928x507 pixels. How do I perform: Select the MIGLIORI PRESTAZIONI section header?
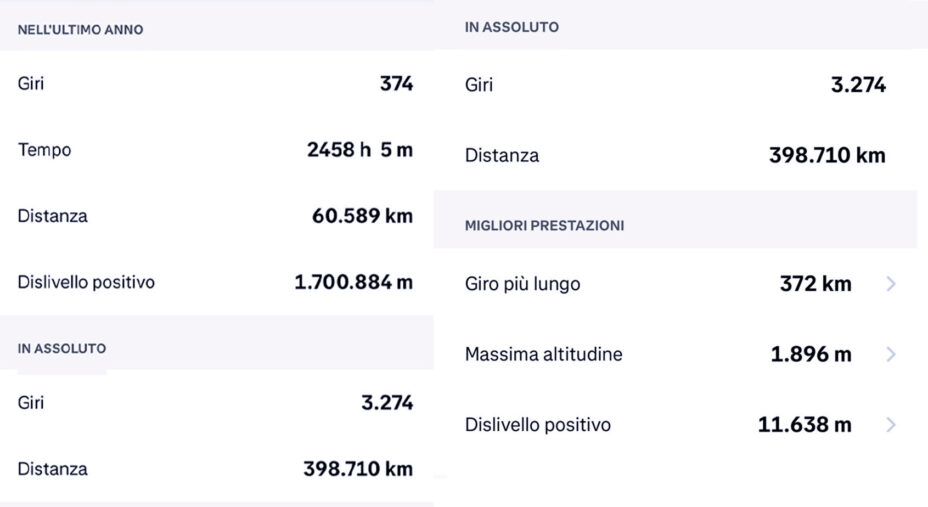click(544, 225)
